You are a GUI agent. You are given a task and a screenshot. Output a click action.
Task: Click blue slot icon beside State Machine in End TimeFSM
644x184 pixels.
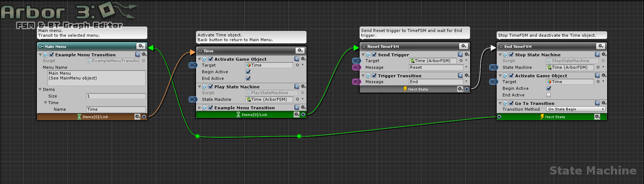(x=494, y=67)
